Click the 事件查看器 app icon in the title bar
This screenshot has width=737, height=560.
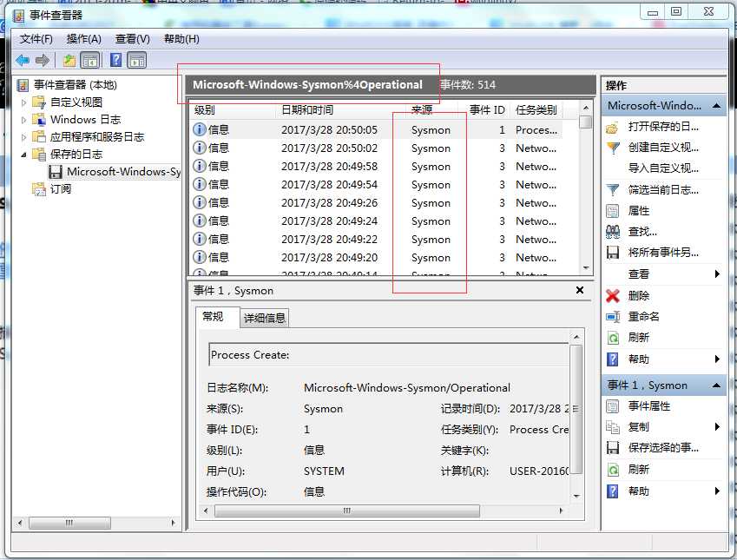point(19,16)
